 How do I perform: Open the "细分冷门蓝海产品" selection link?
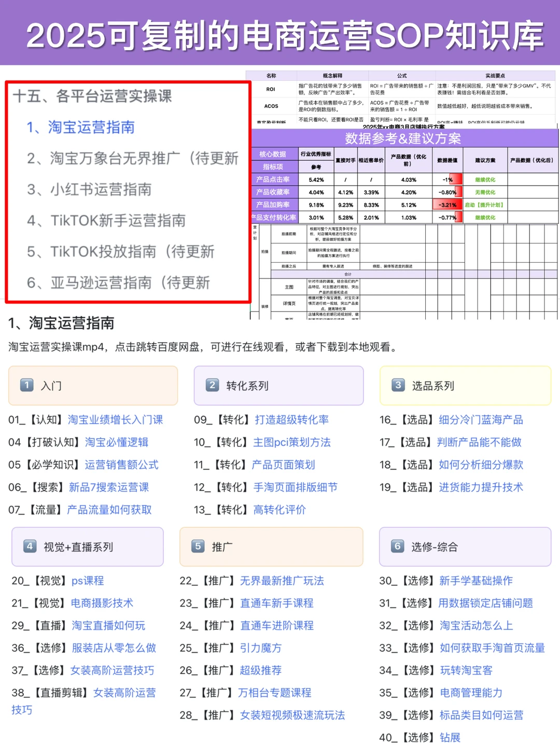pos(482,420)
